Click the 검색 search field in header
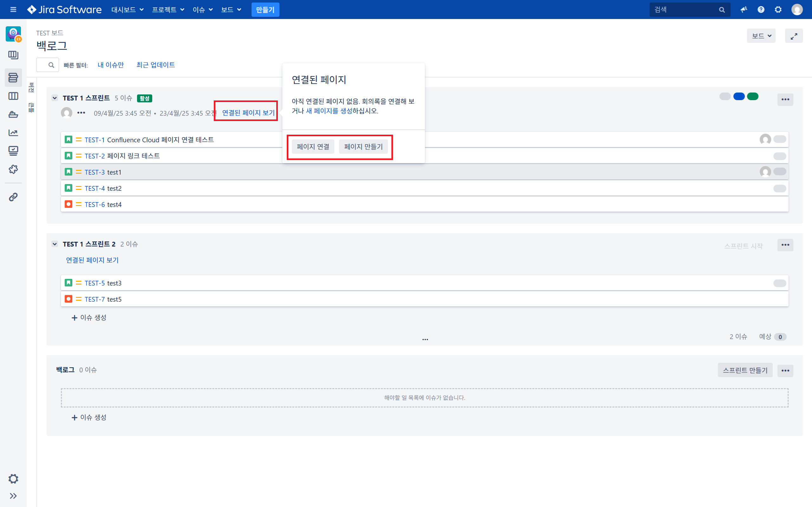This screenshot has height=507, width=812. pos(684,10)
